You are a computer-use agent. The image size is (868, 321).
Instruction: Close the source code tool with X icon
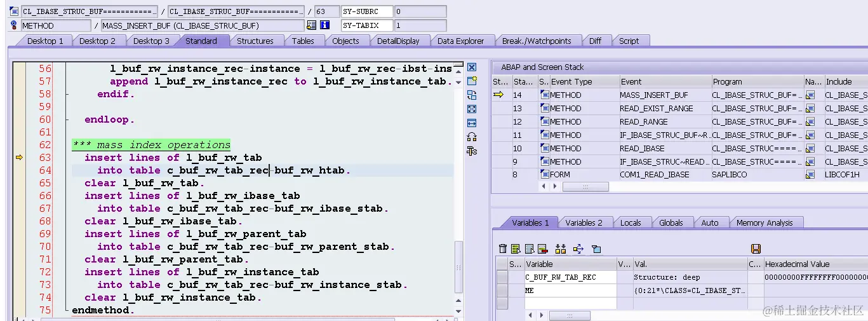[x=472, y=67]
